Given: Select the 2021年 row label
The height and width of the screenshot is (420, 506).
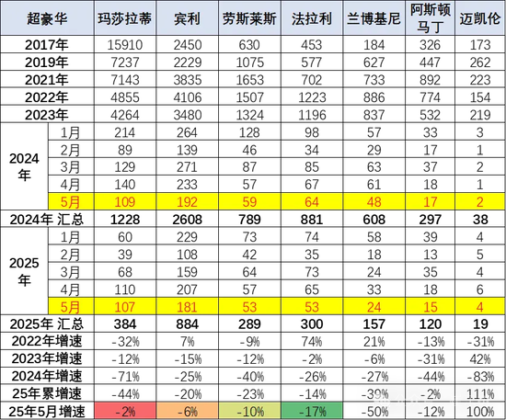Looking at the screenshot, I should click(47, 79).
